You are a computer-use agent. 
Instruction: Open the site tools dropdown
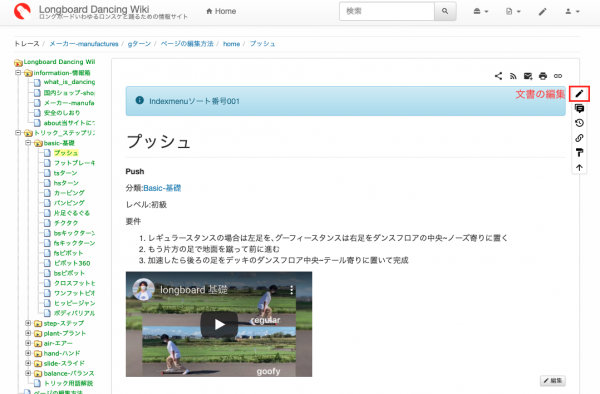coord(481,11)
